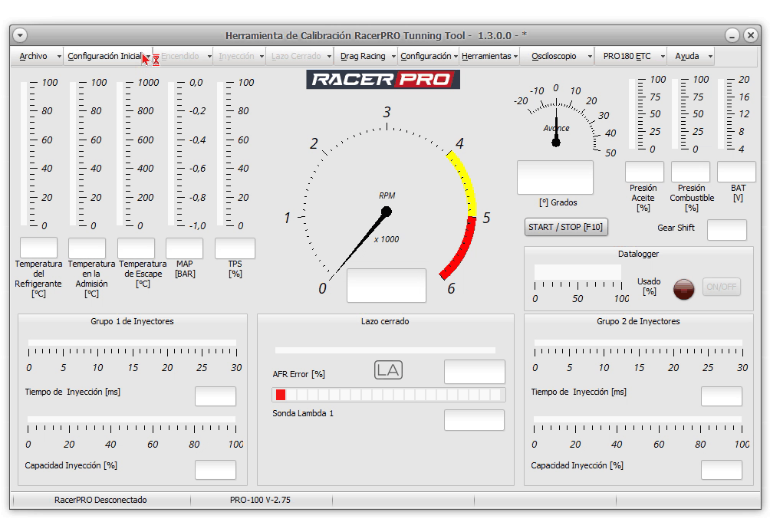Click the Sonda Lambda 1 value box
770x532 pixels.
point(475,420)
